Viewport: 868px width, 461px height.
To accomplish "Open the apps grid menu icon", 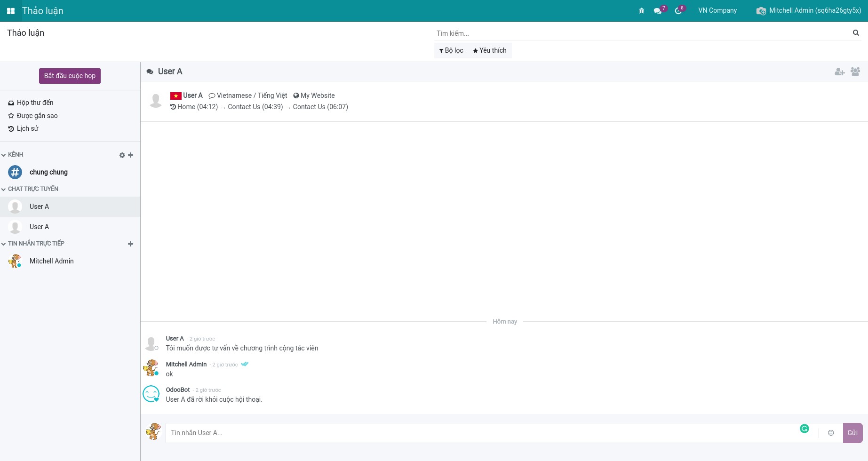I will (x=10, y=11).
